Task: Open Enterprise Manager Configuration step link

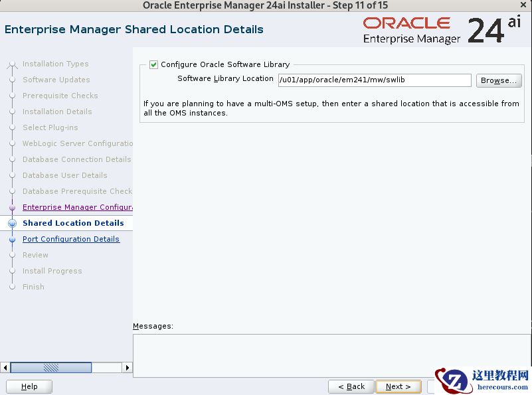Action: [x=78, y=207]
